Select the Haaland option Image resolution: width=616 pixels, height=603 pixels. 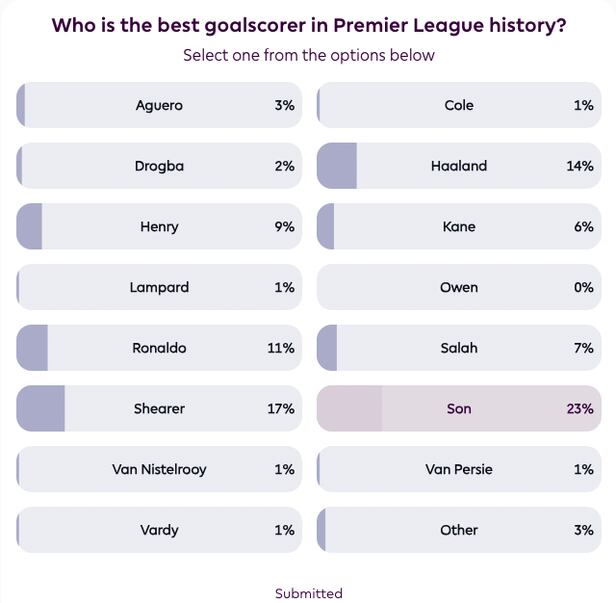tap(459, 166)
